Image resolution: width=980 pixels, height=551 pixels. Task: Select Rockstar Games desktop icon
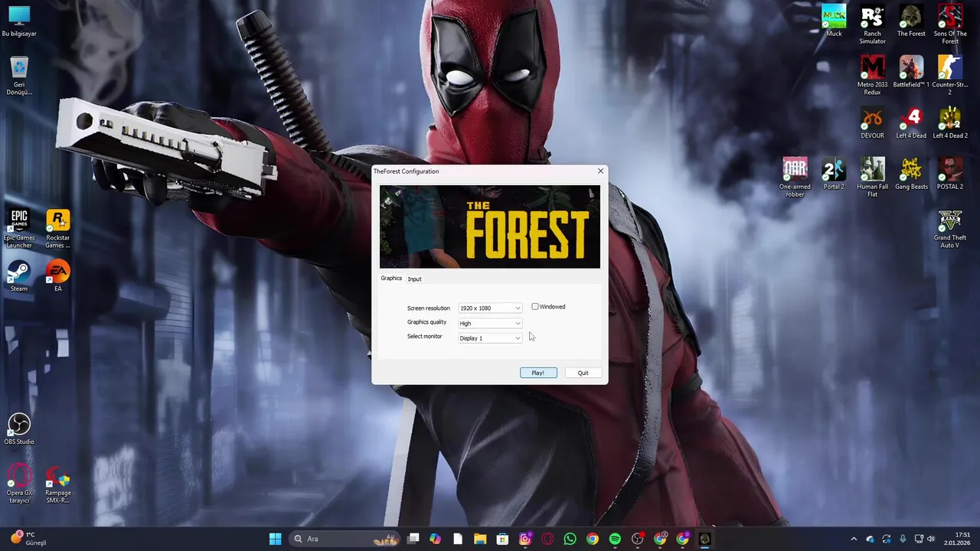coord(57,229)
